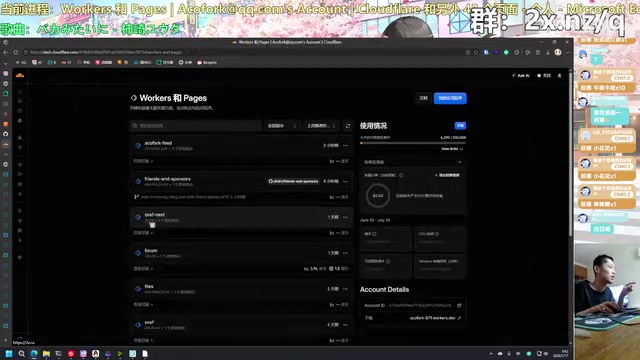Open the files project
640x360 pixels.
(149, 287)
